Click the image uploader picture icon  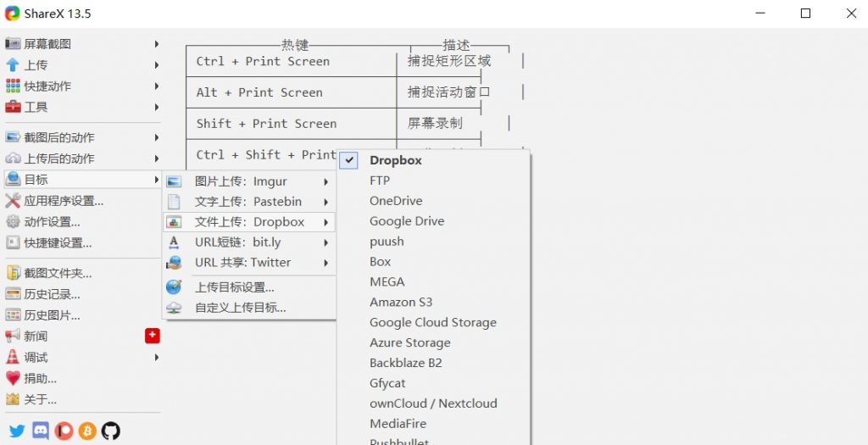pos(174,181)
